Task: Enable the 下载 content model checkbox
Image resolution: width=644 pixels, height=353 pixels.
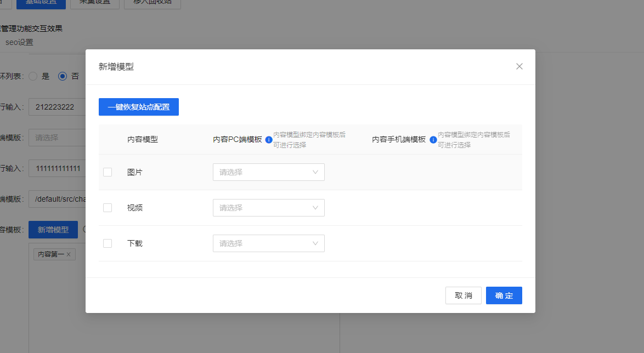Action: [108, 243]
